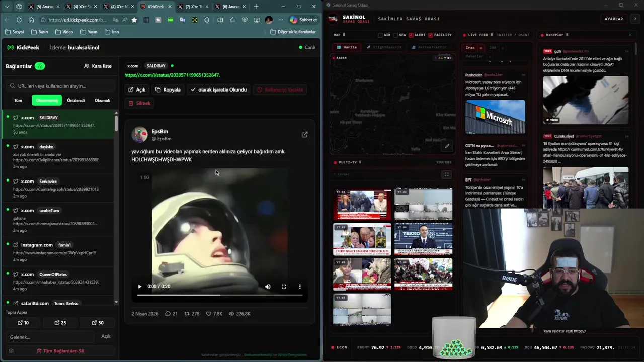
Task: Switch to the KickPeek browser tab
Action: pyautogui.click(x=155, y=7)
